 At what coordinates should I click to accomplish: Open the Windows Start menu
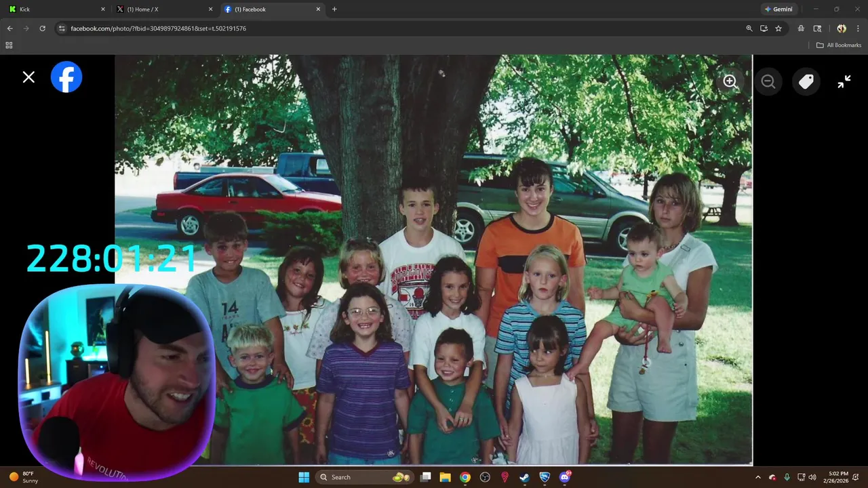[304, 477]
